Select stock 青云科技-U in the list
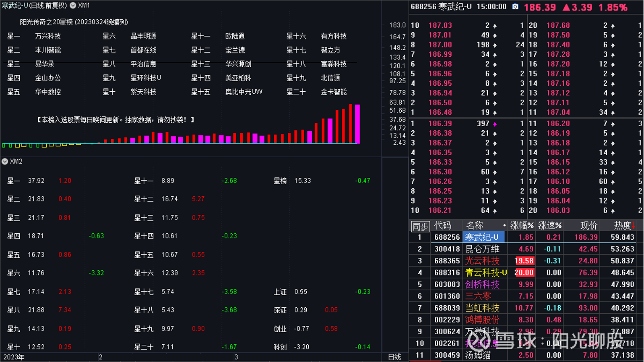644x362 pixels. click(x=486, y=273)
